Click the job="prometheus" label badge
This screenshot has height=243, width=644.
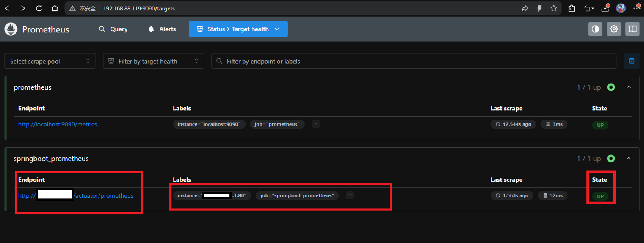coord(277,124)
